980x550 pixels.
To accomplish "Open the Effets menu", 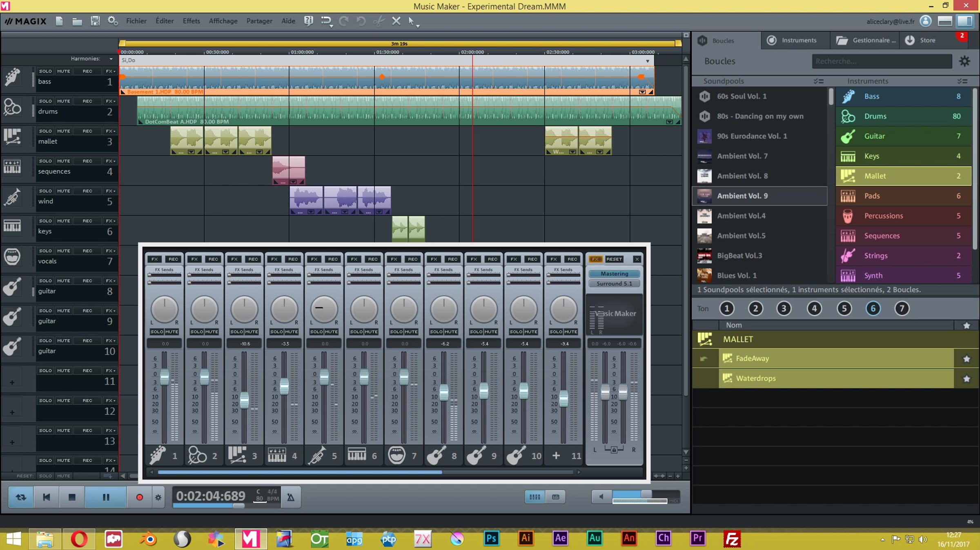I will [x=191, y=21].
